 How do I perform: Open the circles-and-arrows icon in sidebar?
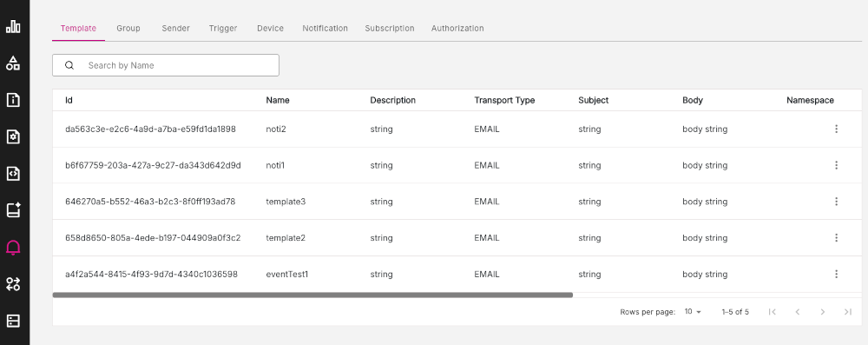(x=13, y=284)
